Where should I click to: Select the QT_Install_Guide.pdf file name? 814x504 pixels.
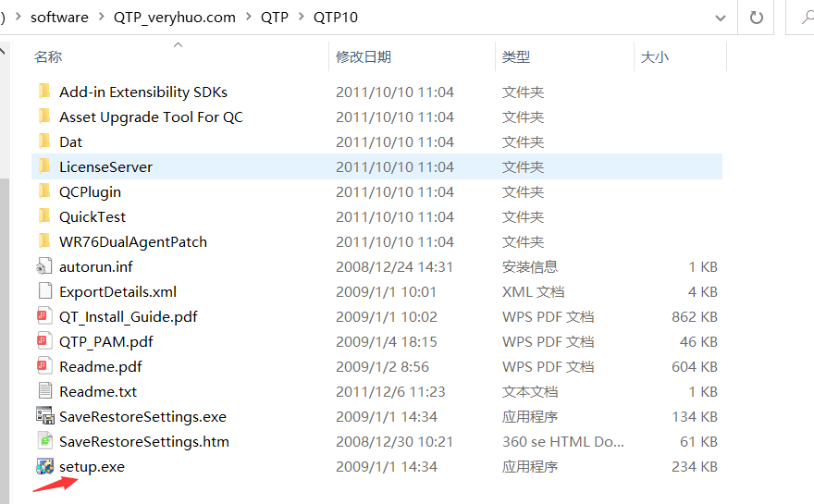(x=129, y=316)
